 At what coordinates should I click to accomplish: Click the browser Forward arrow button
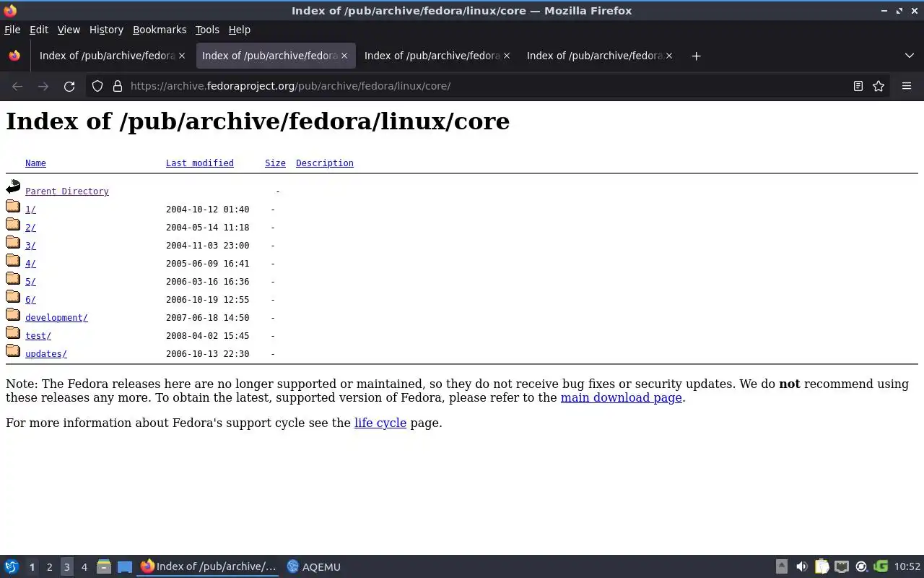43,86
